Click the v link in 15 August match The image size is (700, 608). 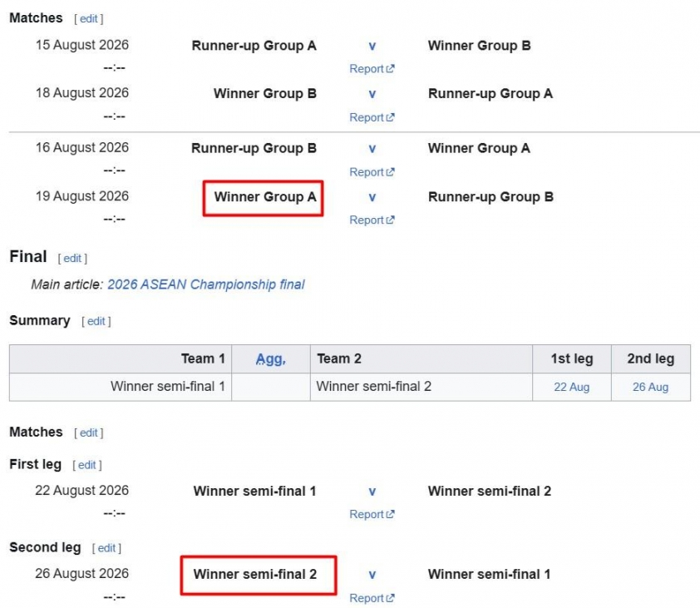pyautogui.click(x=372, y=46)
